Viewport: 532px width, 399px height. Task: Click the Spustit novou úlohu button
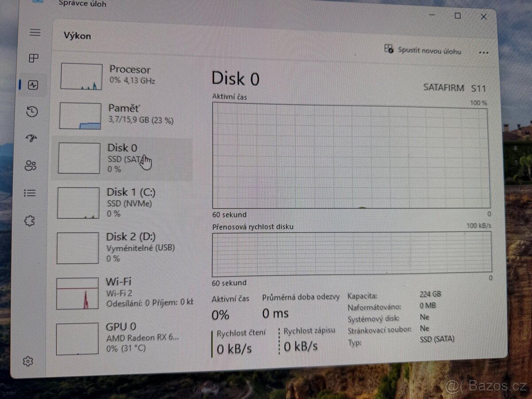point(423,51)
